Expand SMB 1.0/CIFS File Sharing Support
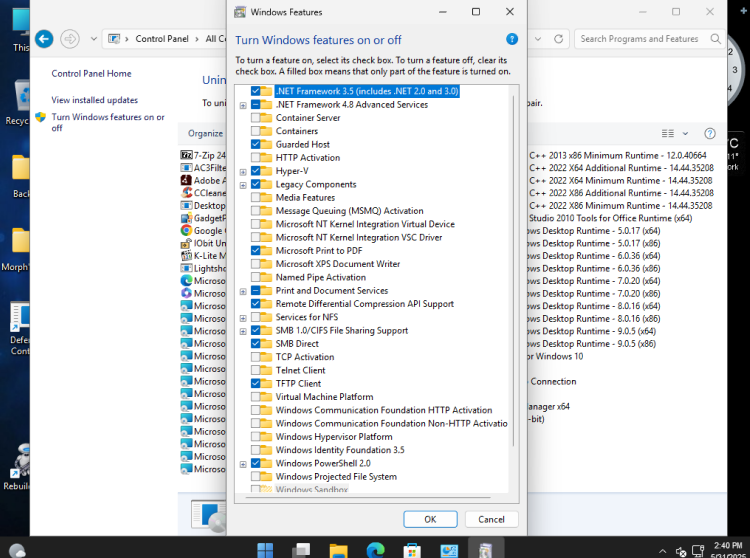This screenshot has width=750, height=558. click(x=243, y=331)
